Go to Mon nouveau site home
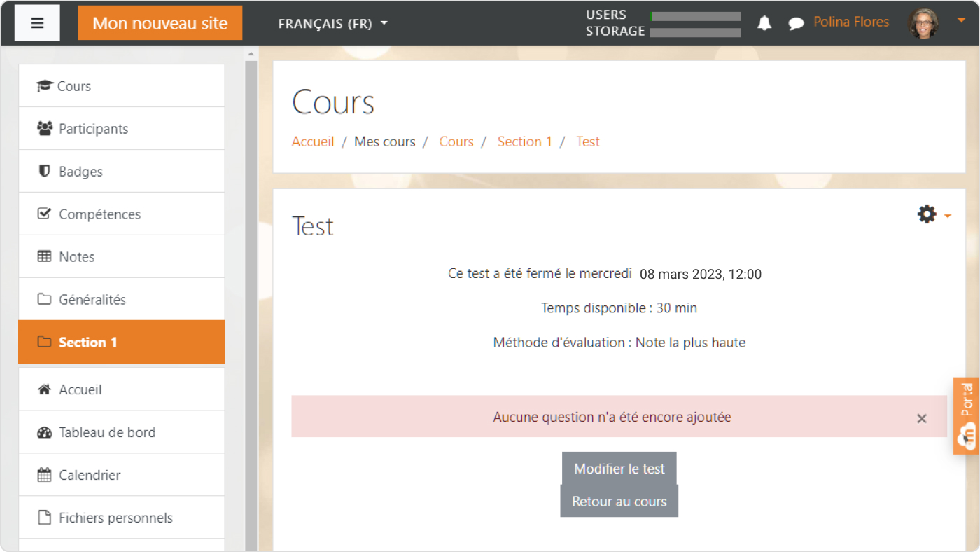This screenshot has height=552, width=980. [160, 23]
